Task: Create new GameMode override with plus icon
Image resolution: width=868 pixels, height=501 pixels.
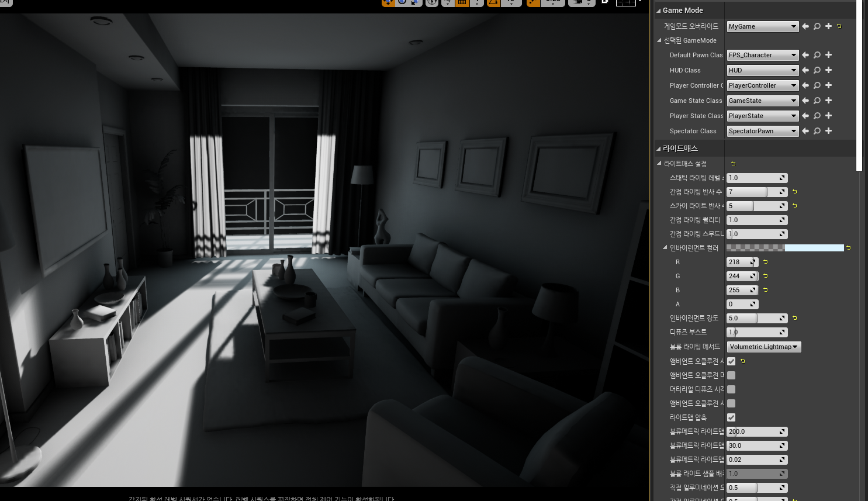Action: tap(828, 26)
